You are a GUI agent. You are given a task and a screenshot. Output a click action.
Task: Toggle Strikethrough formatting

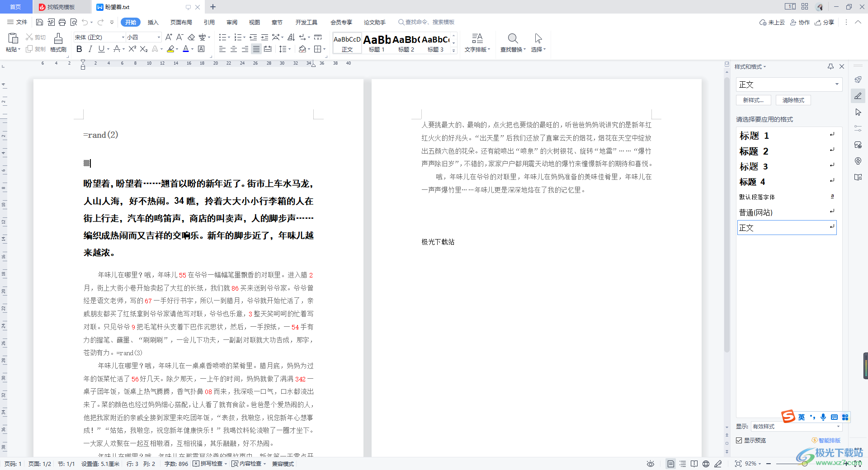117,49
